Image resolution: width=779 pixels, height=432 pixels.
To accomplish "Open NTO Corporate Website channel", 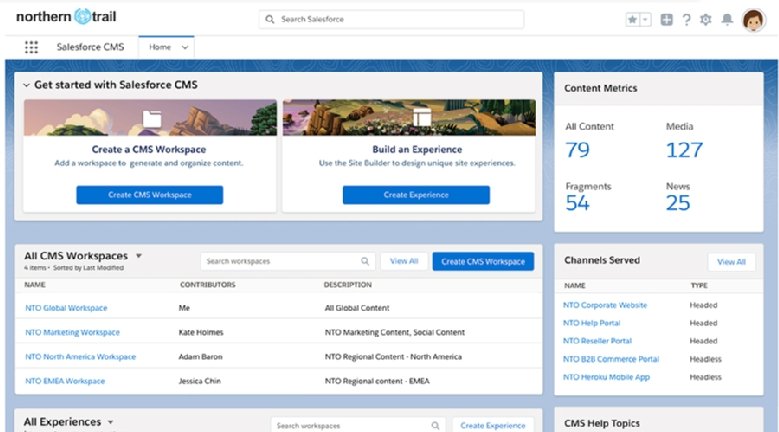I will point(605,305).
